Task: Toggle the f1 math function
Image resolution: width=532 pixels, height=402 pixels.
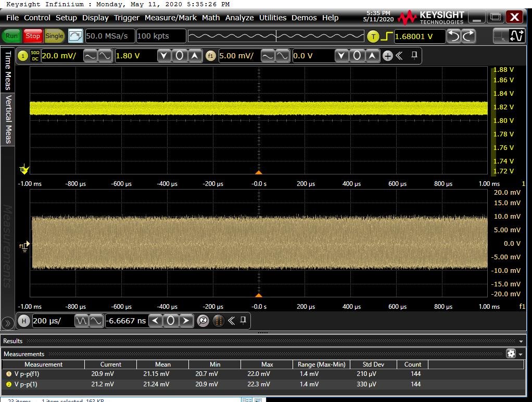Action: [211, 56]
